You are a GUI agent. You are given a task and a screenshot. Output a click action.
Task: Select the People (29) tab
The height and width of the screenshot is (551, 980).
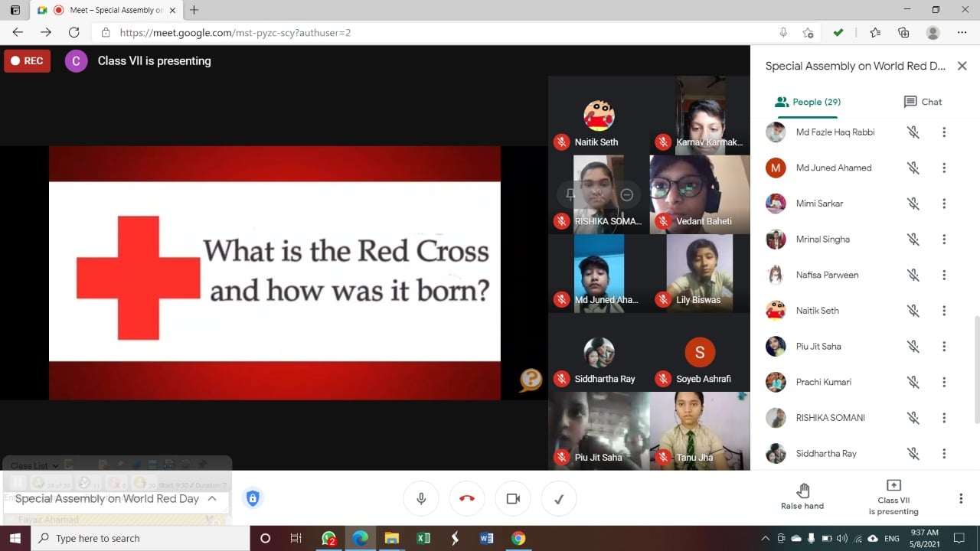coord(808,102)
